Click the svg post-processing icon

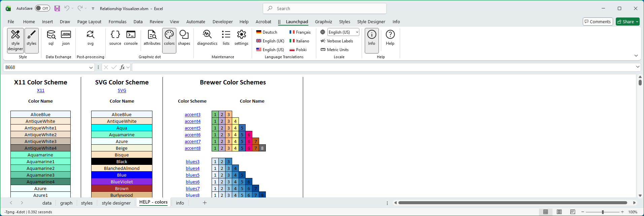(x=90, y=38)
